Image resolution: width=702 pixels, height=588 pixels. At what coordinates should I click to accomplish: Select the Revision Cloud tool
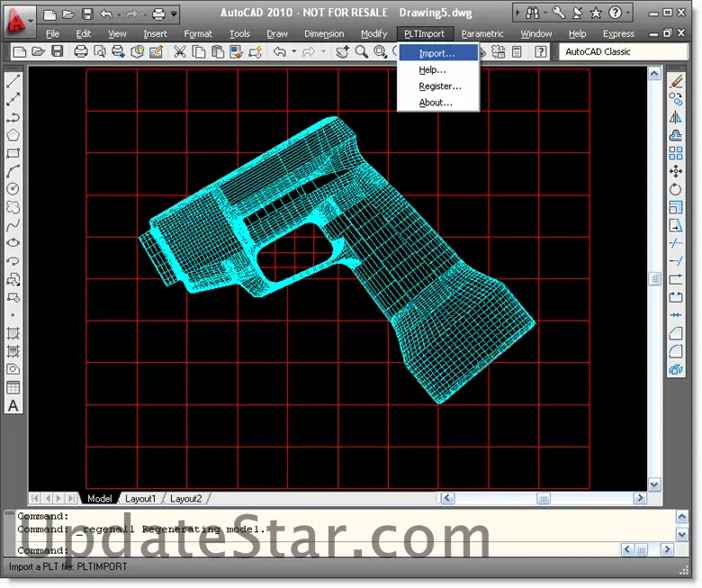pyautogui.click(x=13, y=207)
